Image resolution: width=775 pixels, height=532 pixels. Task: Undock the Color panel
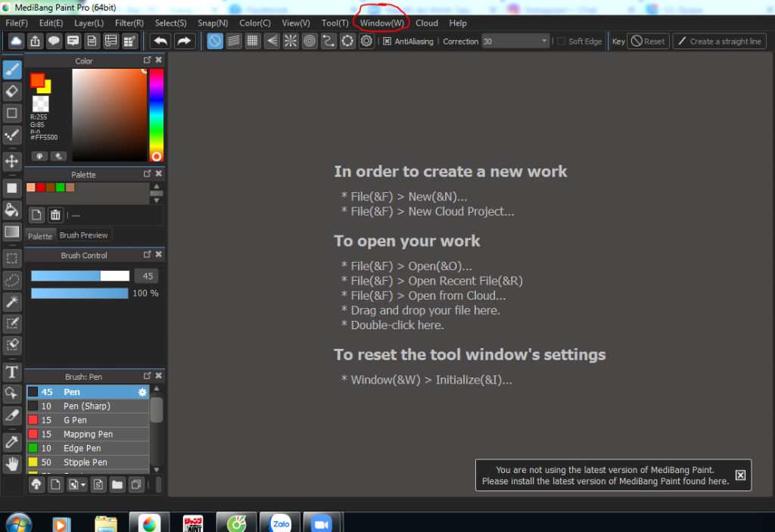147,60
